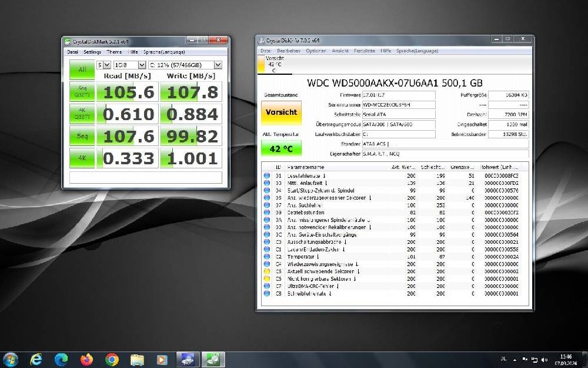Click the Puffergröße value 16384 KB
Viewport: 588px width, 368px height.
coord(509,95)
